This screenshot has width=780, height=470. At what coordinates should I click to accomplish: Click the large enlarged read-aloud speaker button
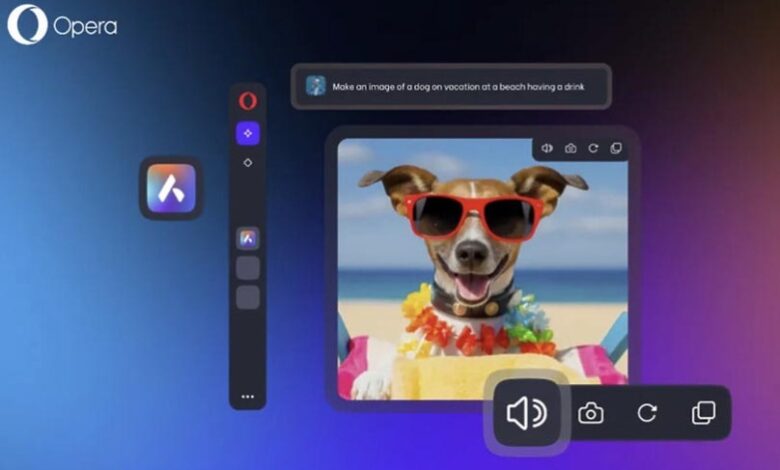click(x=527, y=413)
